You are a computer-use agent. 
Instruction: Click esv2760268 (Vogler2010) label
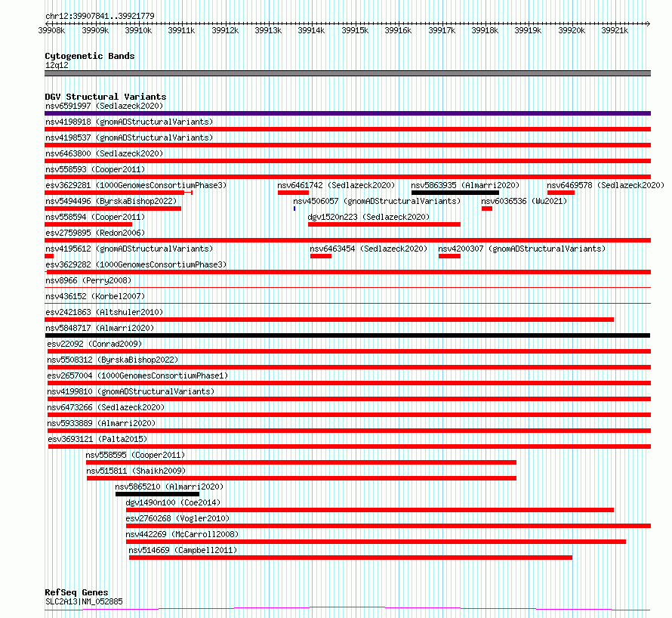pyautogui.click(x=177, y=518)
